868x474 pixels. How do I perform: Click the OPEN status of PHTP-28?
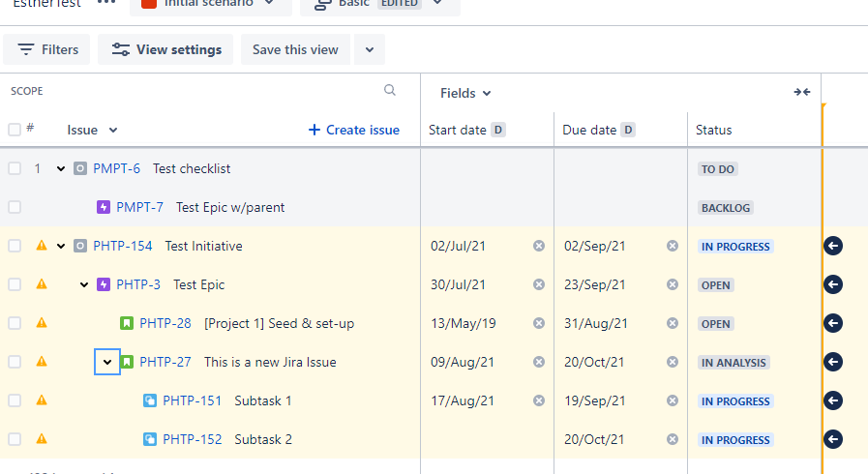(716, 324)
